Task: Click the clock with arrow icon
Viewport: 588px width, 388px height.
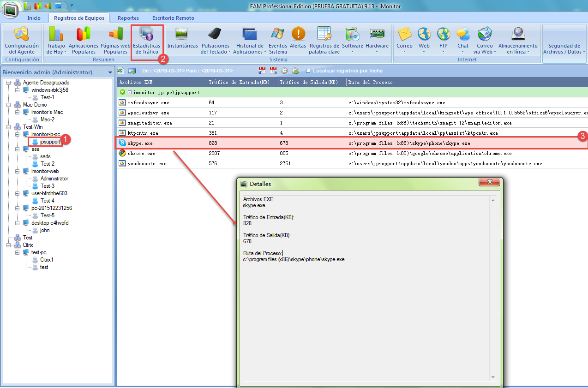Action: pos(295,71)
